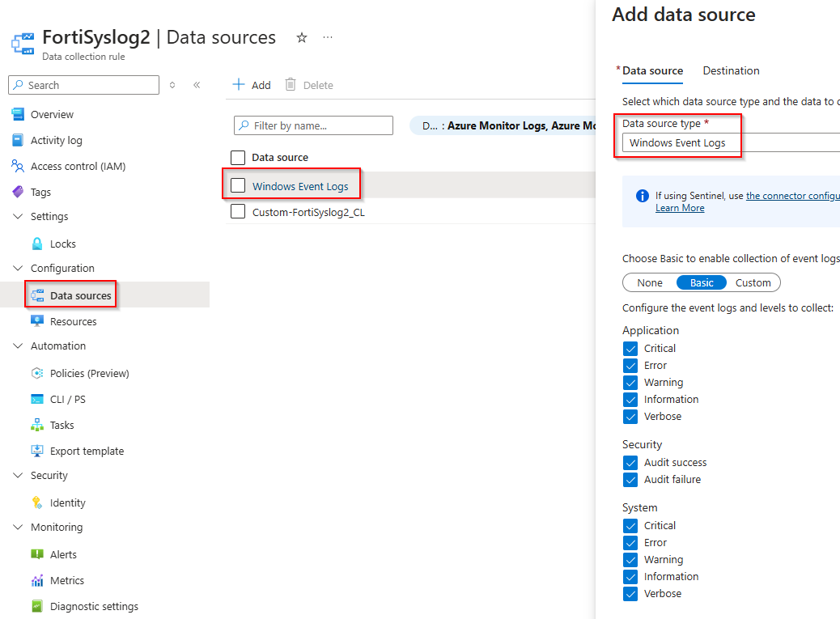Screen dimensions: 840x619
Task: Check the Windows Event Logs row checkbox
Action: (238, 186)
